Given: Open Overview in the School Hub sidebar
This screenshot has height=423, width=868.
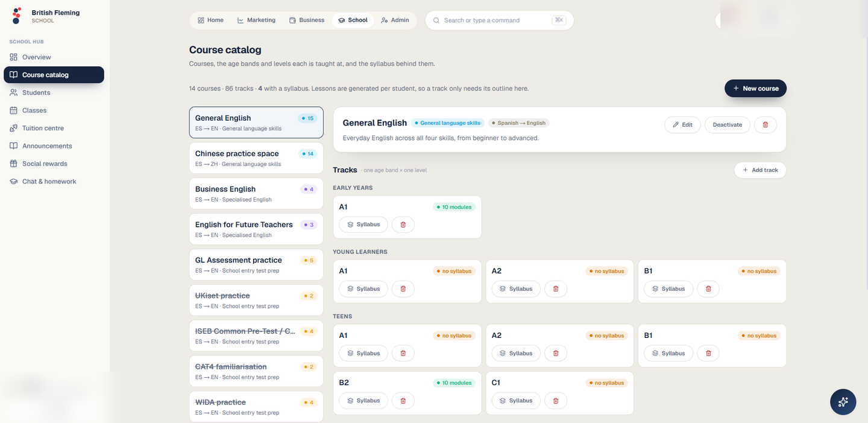Looking at the screenshot, I should point(54,57).
